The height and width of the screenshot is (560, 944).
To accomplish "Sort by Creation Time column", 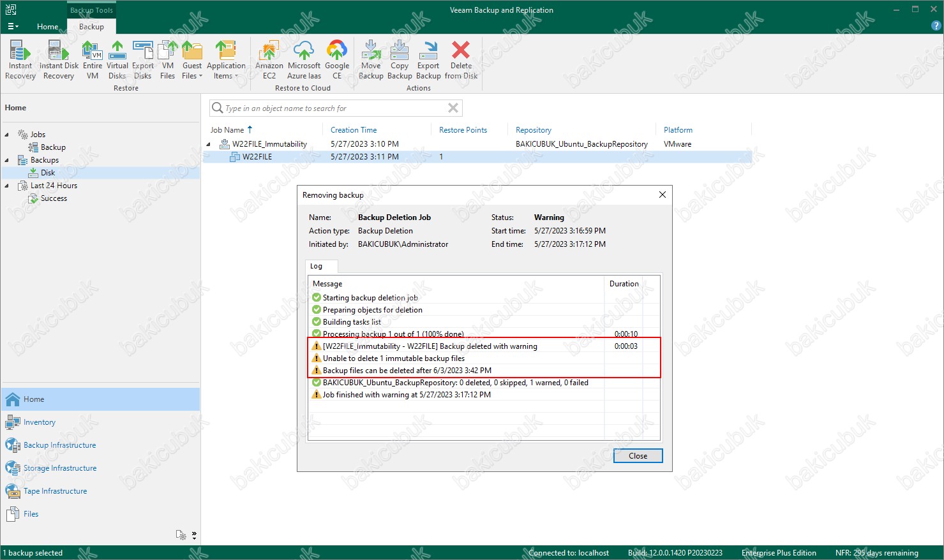I will pos(354,130).
